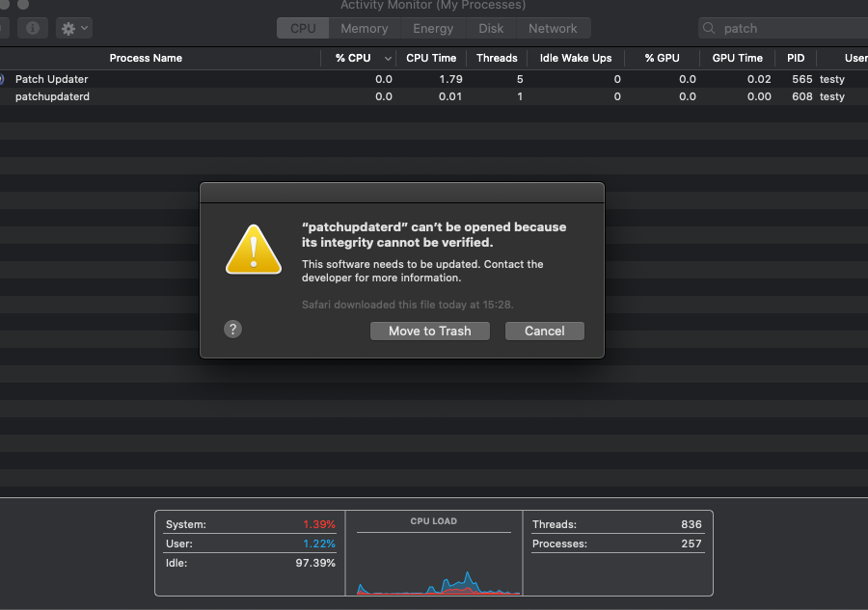Sort by Process Name column
Viewport: 868px width, 610px height.
pyautogui.click(x=146, y=58)
